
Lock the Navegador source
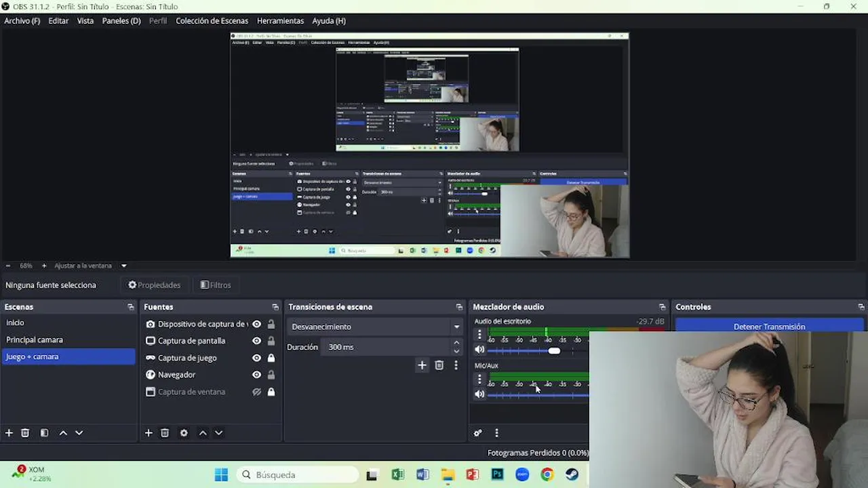tap(271, 375)
